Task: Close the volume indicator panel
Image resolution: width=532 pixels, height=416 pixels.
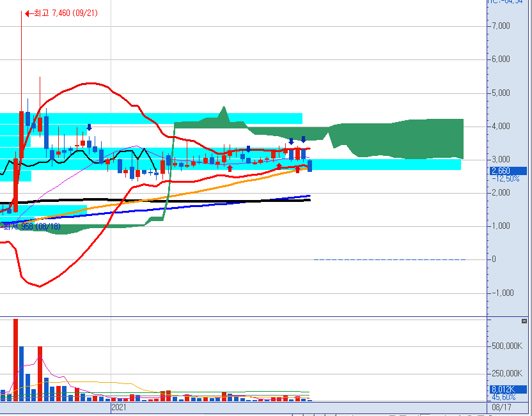Action: pos(524,321)
